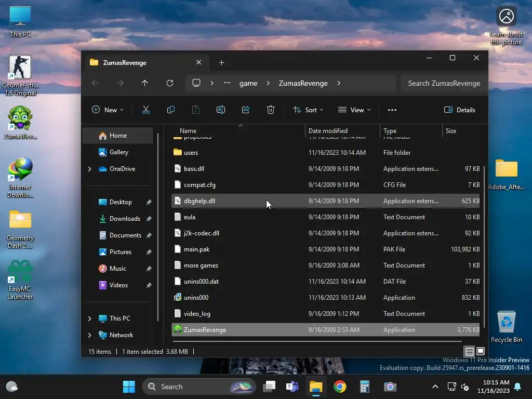This screenshot has width=532, height=399.
Task: Select the ZumasRevenge window tab
Action: tap(146, 62)
